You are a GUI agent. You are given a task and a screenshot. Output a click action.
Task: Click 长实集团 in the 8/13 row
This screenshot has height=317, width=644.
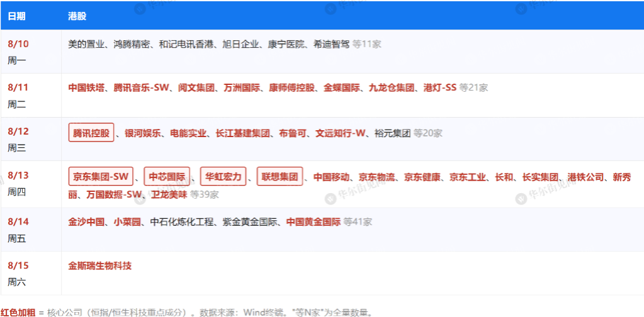coord(540,177)
